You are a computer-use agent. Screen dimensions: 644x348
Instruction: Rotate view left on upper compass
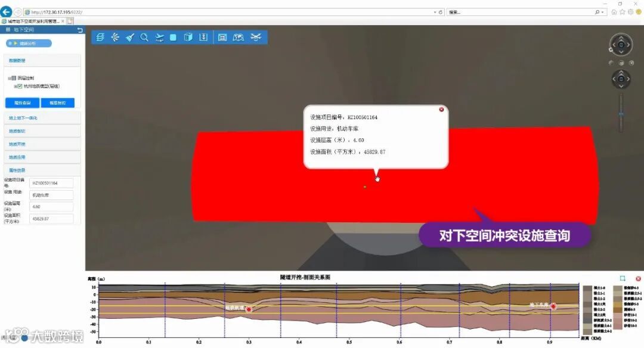pos(614,44)
